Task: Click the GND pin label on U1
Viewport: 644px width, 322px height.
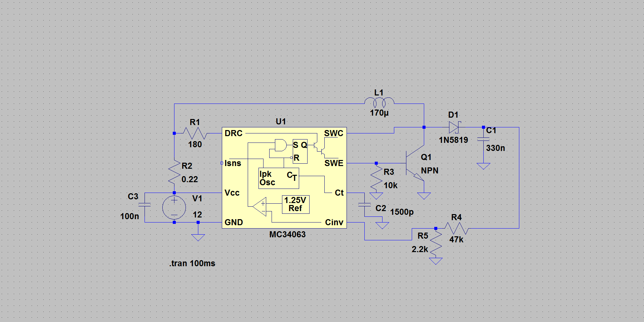Action: pyautogui.click(x=234, y=223)
